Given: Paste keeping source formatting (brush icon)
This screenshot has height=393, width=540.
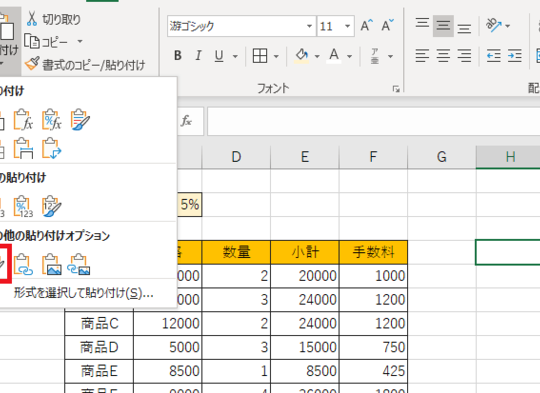Looking at the screenshot, I should [80, 120].
